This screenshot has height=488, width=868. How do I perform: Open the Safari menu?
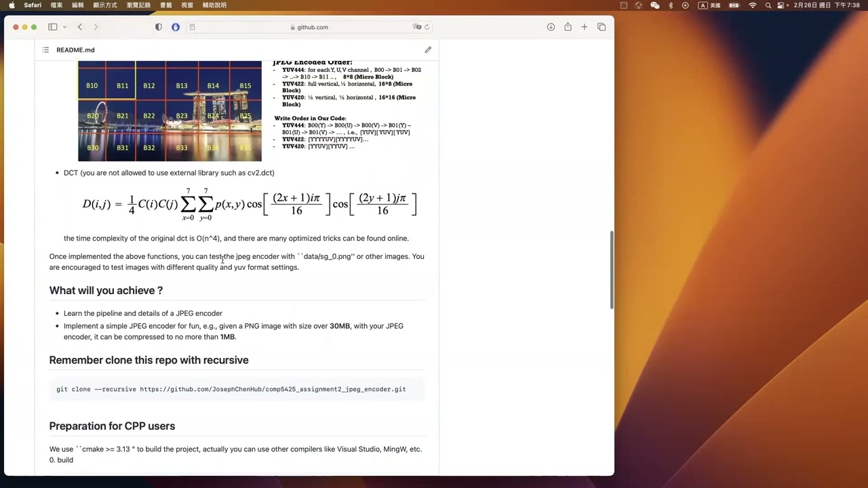[x=33, y=5]
